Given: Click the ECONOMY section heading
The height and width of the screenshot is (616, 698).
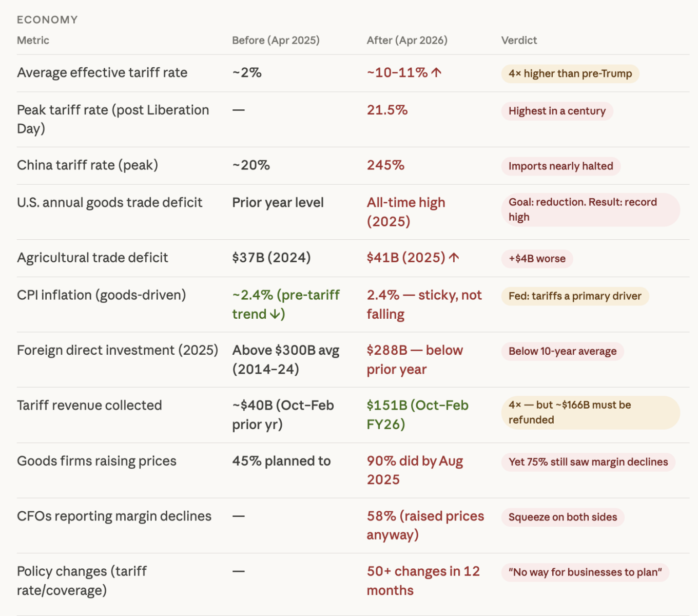Looking at the screenshot, I should (47, 20).
